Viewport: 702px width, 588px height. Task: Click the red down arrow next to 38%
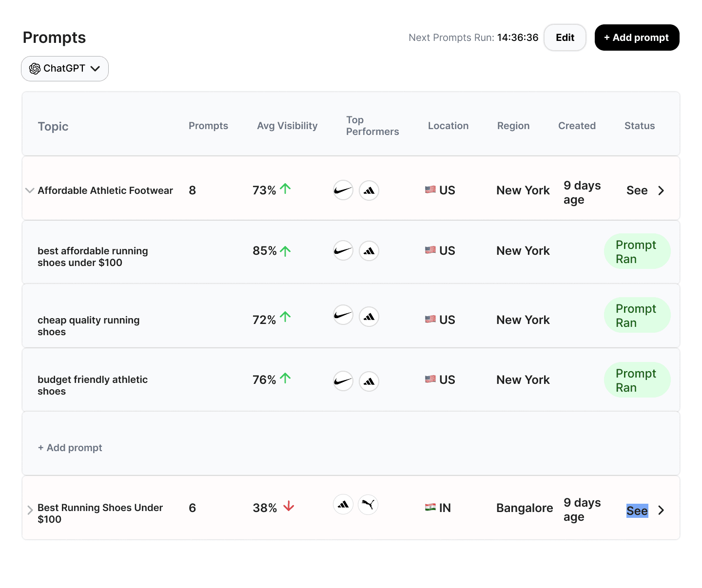289,506
